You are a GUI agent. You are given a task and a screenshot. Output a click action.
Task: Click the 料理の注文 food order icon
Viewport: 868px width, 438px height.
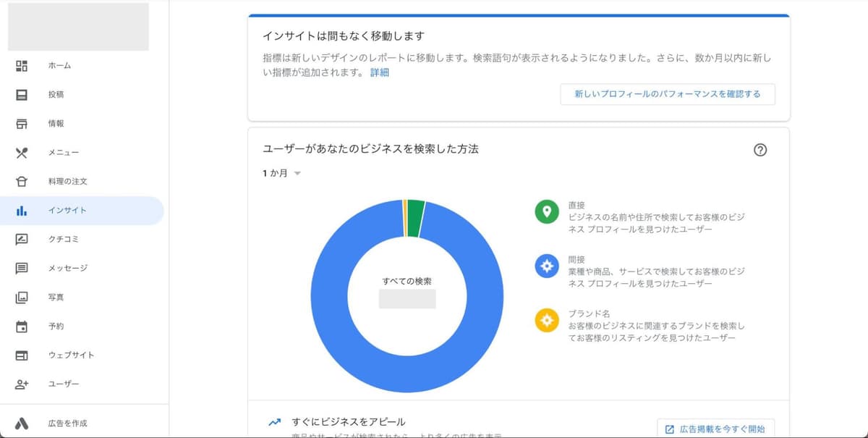click(22, 182)
